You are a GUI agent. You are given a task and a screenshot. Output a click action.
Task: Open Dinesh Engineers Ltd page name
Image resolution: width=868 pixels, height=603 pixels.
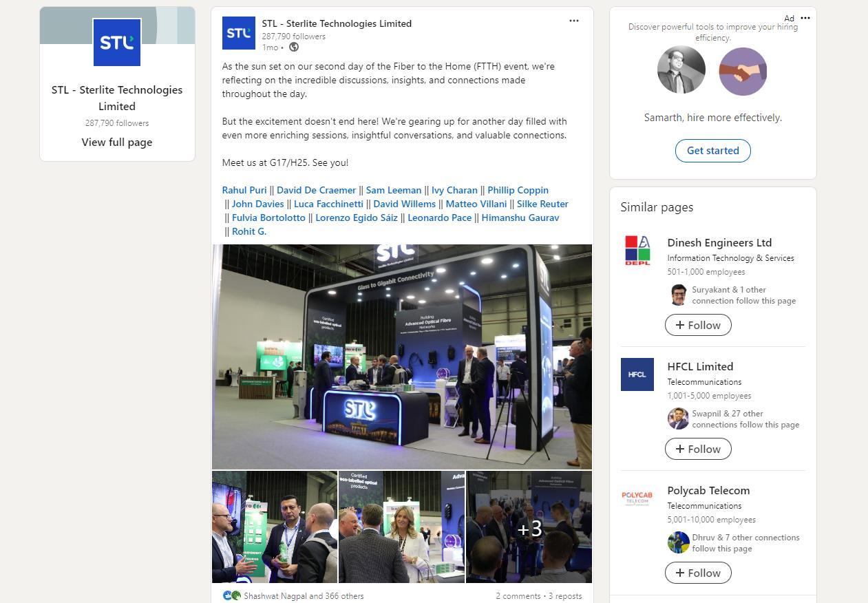719,242
